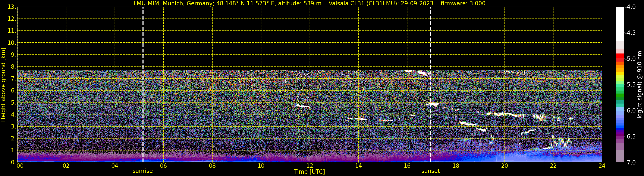Click the 12 time axis tick label
644x176 pixels.
(310, 166)
